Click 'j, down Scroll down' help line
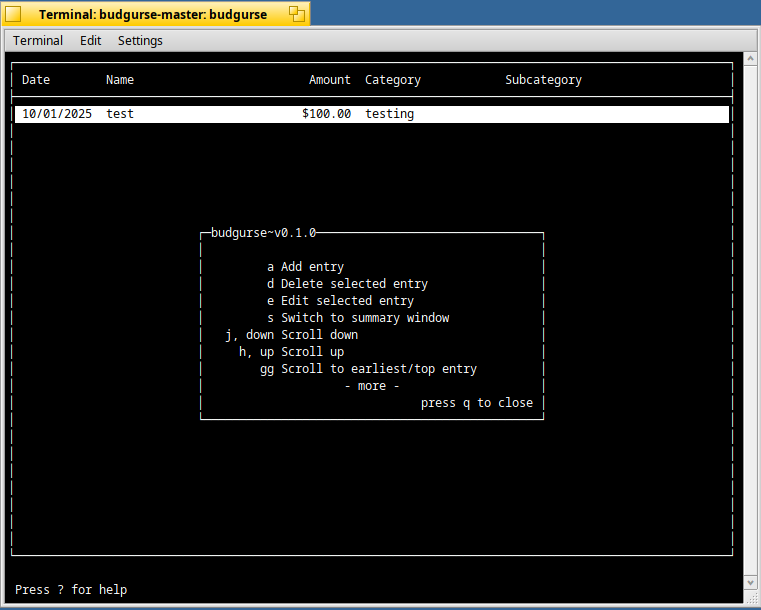The height and width of the screenshot is (610, 761). (292, 335)
